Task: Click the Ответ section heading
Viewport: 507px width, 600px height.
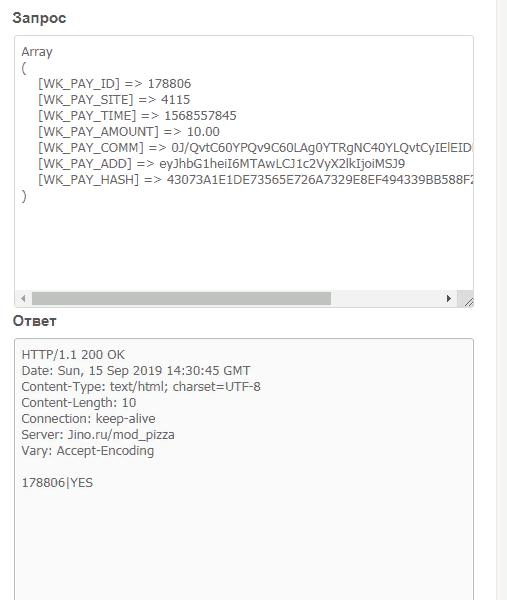Action: tap(34, 321)
